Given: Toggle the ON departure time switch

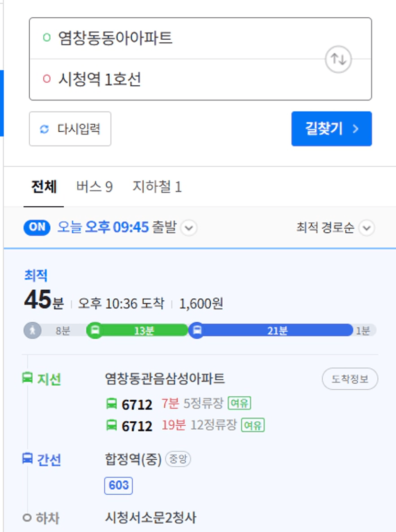Looking at the screenshot, I should pos(37,227).
